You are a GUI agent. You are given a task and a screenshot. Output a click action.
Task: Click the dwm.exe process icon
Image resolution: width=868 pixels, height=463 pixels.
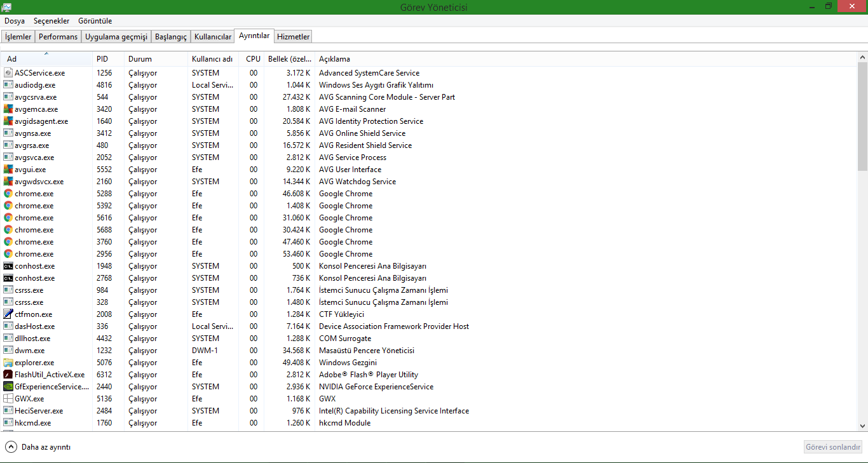(x=8, y=351)
